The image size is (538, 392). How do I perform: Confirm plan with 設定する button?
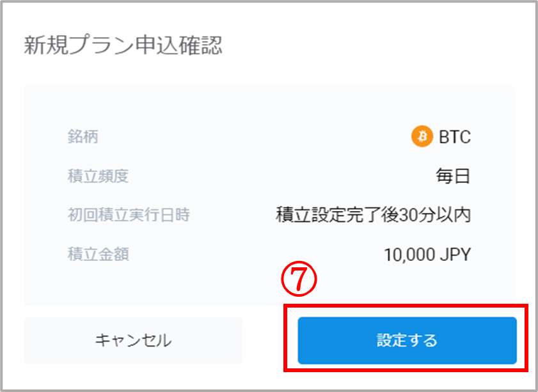407,341
